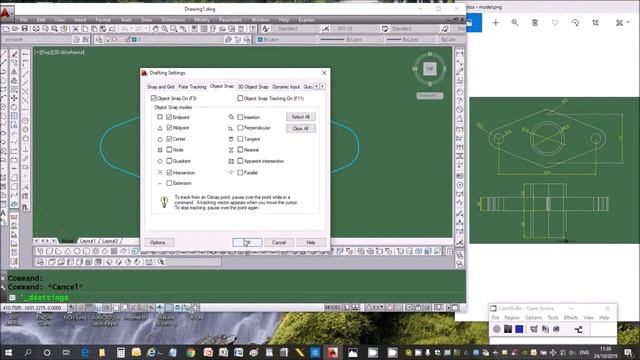Uncheck the Midpoint snap mode
This screenshot has width=640, height=360.
[169, 128]
